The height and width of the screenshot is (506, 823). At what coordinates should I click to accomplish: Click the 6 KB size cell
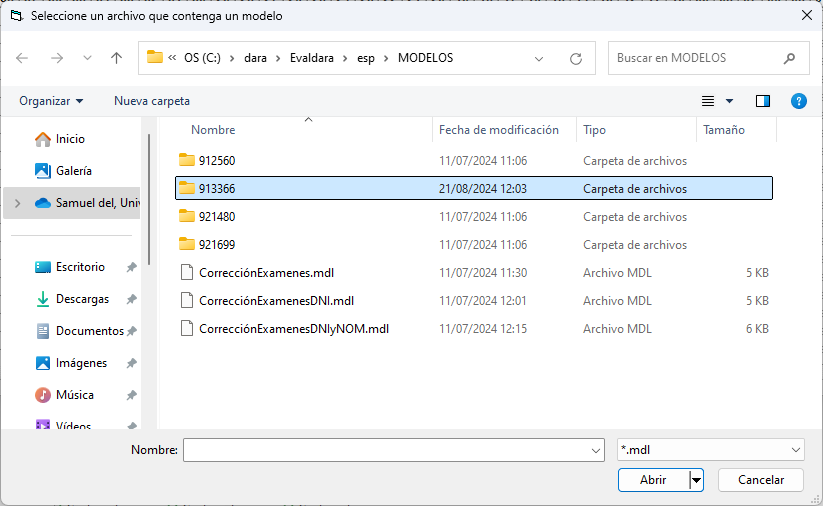(757, 329)
